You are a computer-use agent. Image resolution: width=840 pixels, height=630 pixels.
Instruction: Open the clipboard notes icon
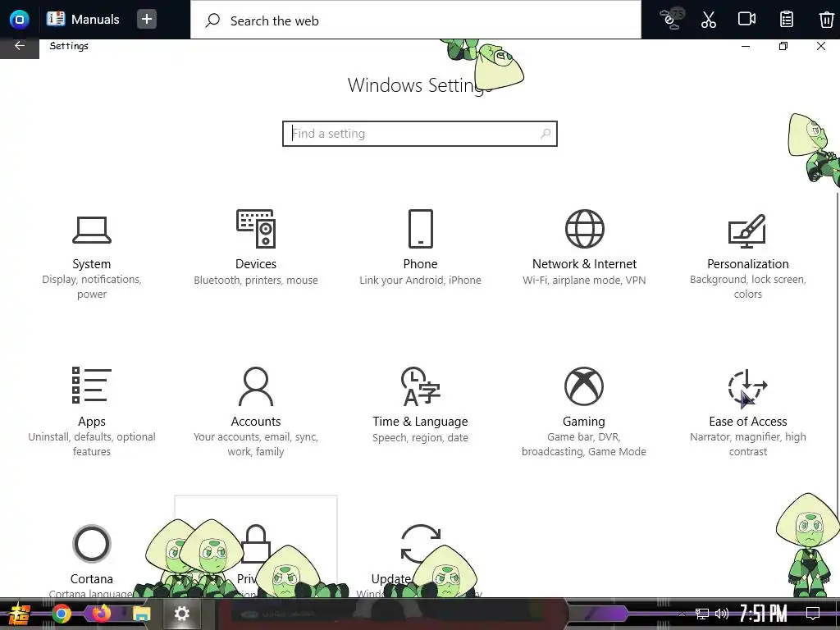pyautogui.click(x=787, y=20)
